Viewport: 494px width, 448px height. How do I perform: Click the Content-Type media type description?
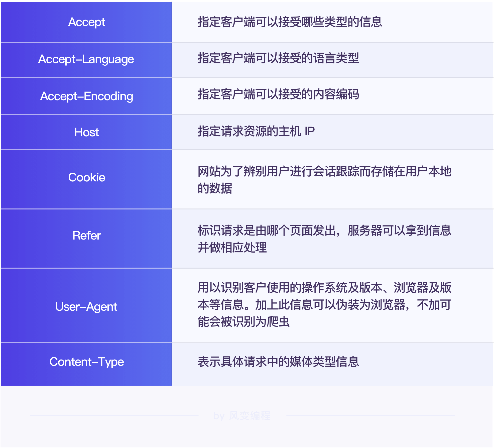coord(278,362)
